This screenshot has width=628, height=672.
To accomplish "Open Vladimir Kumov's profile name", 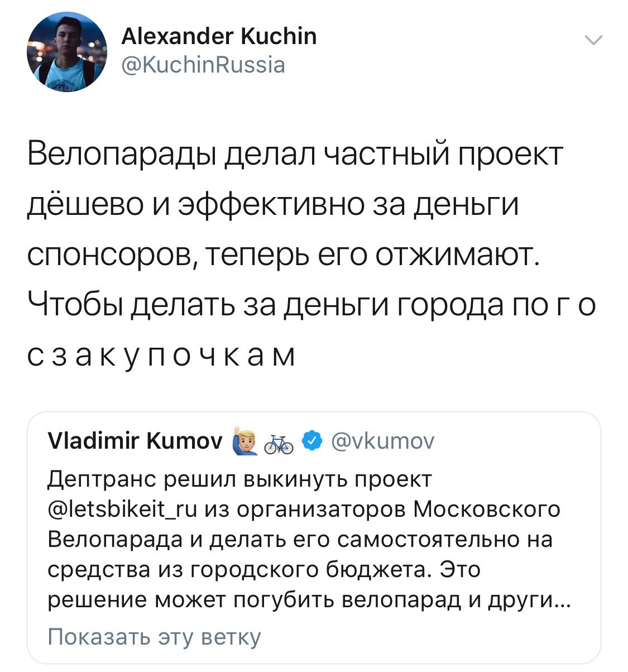I will [x=136, y=441].
